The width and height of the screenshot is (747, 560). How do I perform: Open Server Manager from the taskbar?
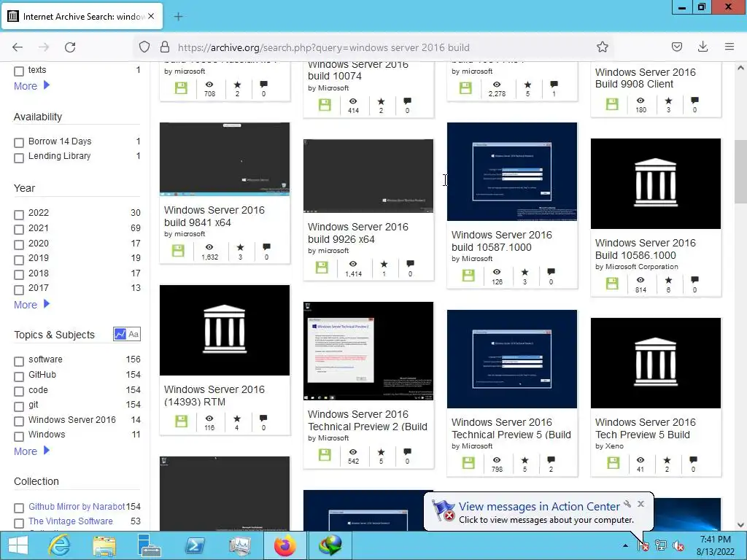click(149, 545)
